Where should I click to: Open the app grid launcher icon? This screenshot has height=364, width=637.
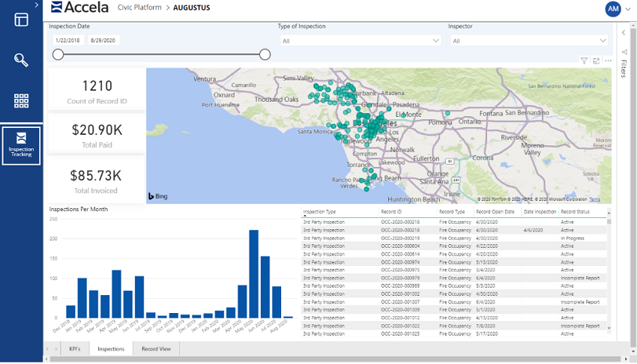point(21,100)
